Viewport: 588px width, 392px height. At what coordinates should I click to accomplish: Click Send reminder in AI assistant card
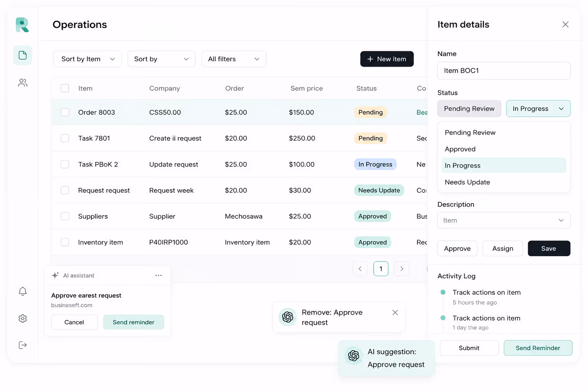click(134, 322)
